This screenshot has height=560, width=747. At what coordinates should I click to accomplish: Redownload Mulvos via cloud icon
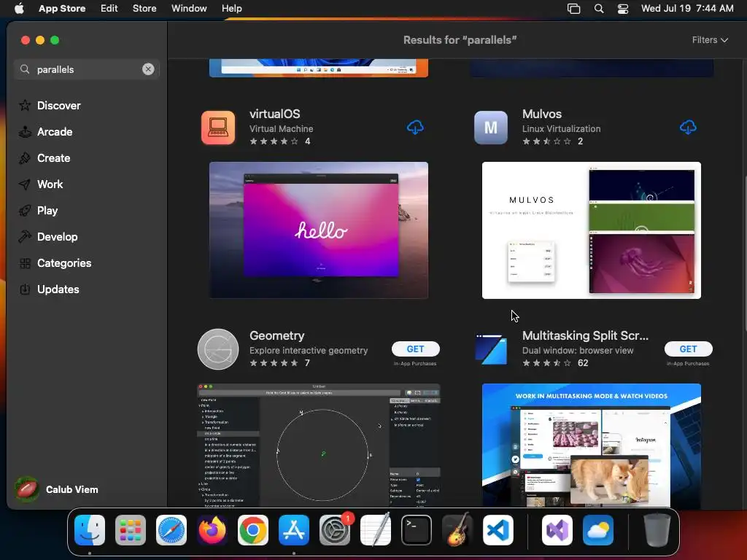click(x=687, y=127)
